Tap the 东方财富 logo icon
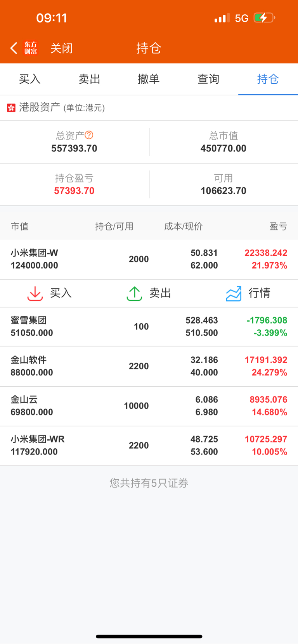The height and width of the screenshot is (644, 298). tap(31, 48)
